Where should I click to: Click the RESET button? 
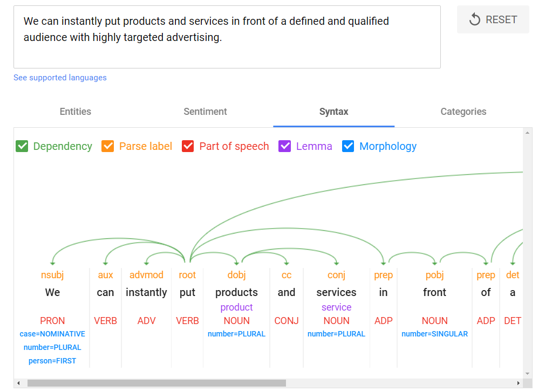click(493, 20)
